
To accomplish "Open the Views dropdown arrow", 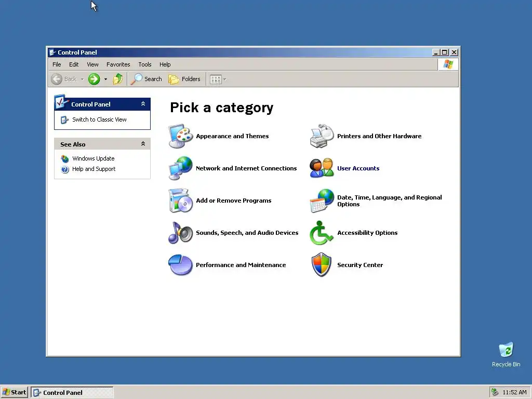I will (x=224, y=79).
